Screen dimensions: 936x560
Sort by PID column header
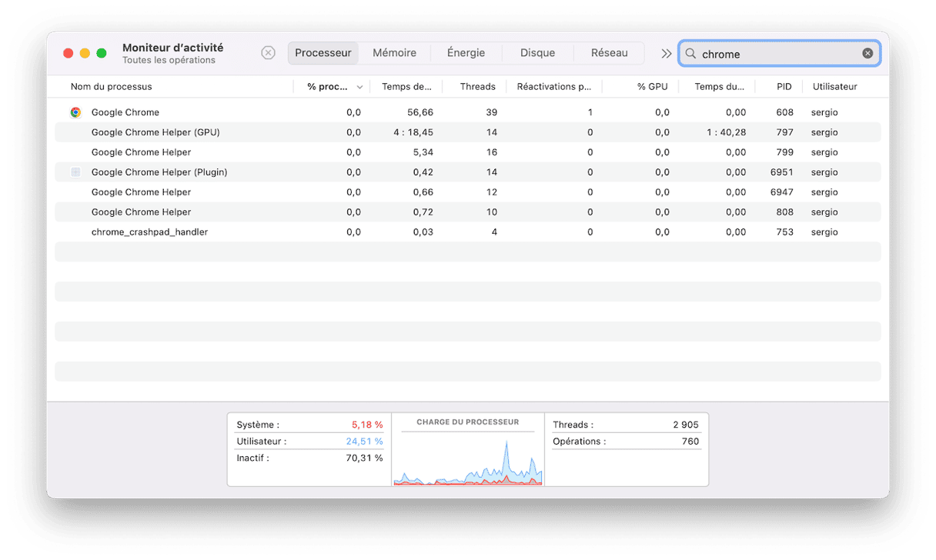pyautogui.click(x=784, y=87)
